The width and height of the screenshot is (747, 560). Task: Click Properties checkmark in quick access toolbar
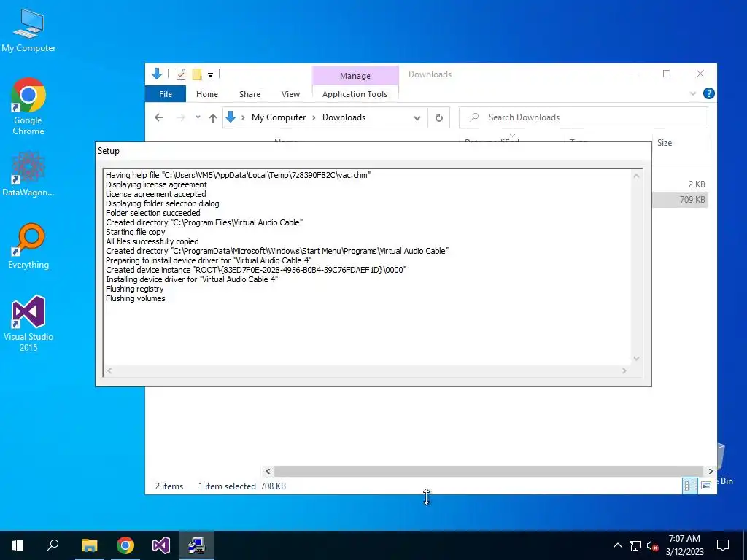click(181, 74)
